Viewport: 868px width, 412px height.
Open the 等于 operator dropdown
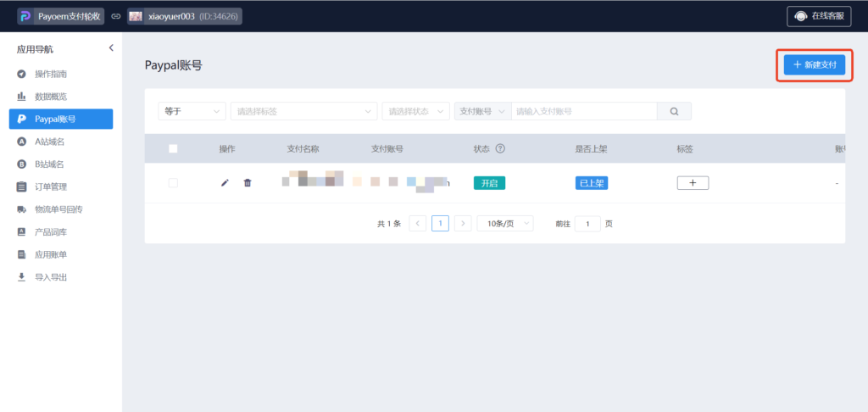coord(192,111)
